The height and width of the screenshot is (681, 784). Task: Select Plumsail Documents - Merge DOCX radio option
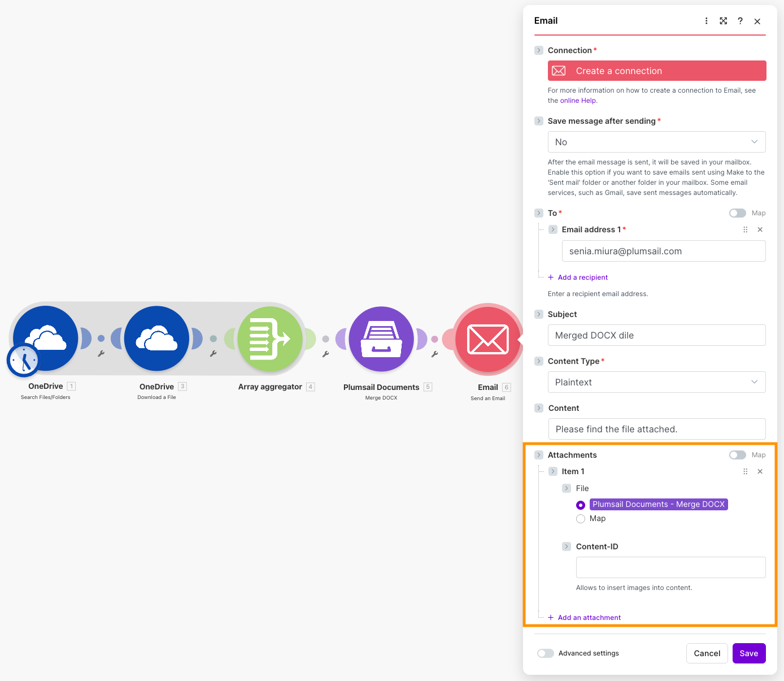click(x=581, y=505)
